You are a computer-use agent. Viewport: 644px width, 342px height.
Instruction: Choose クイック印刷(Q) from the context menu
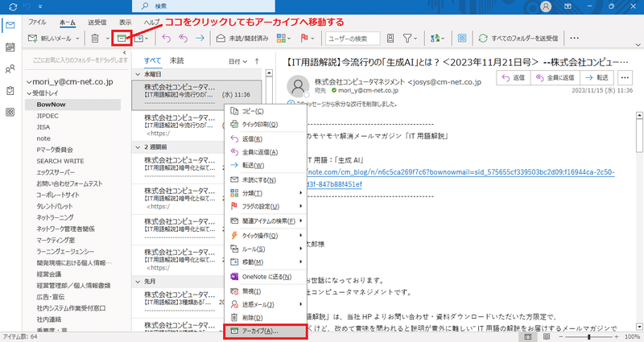click(266, 125)
